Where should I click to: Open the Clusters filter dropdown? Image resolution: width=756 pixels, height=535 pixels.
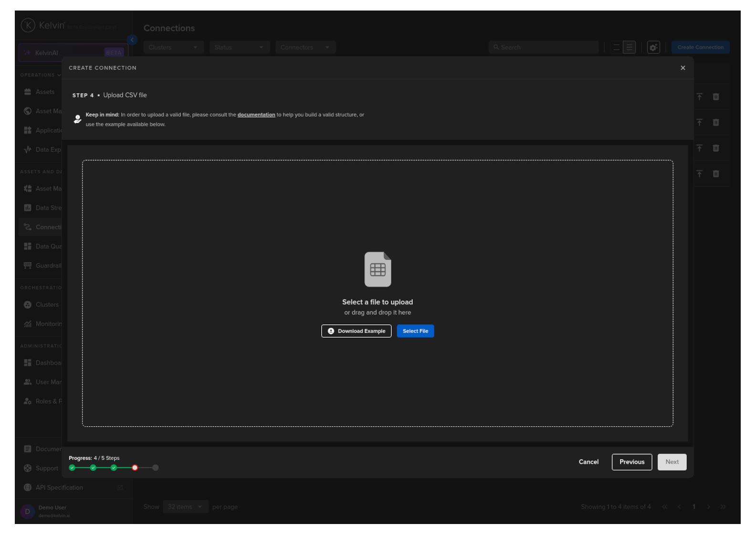click(x=173, y=47)
